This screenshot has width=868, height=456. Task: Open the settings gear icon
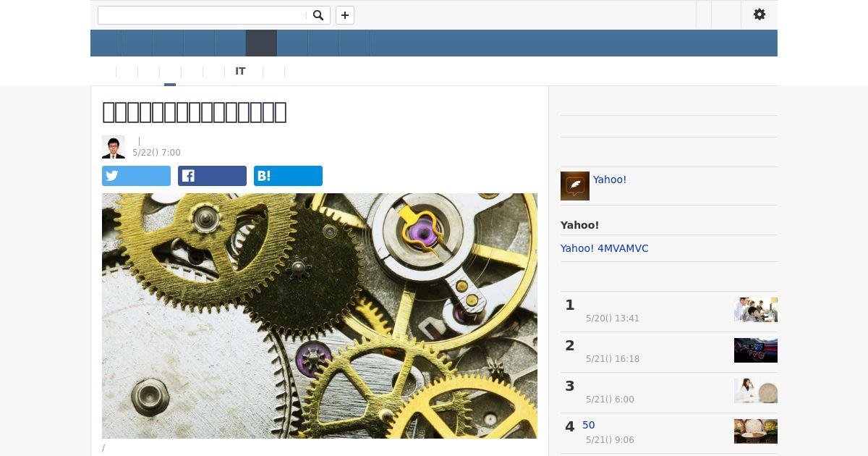pos(759,14)
